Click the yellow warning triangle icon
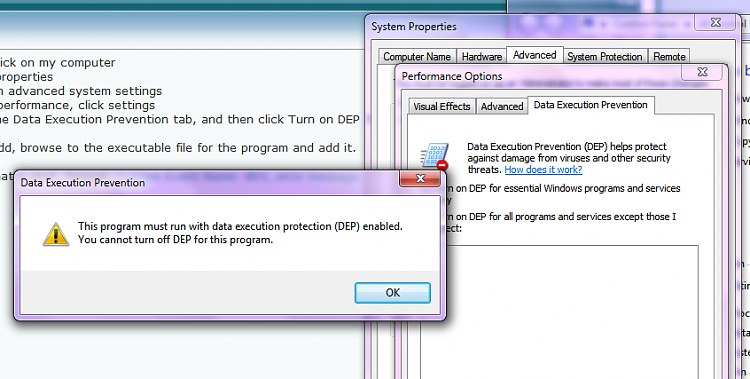Screen dimensions: 750x379 pyautogui.click(x=56, y=234)
